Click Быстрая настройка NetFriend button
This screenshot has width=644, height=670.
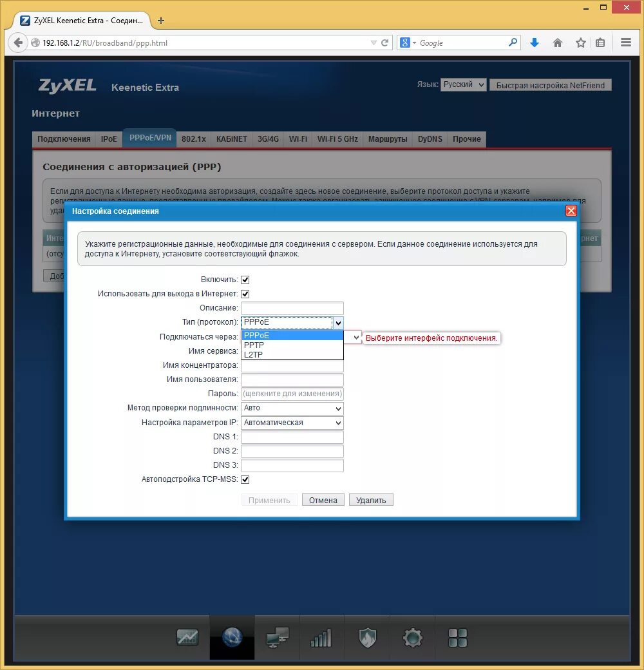coord(551,85)
